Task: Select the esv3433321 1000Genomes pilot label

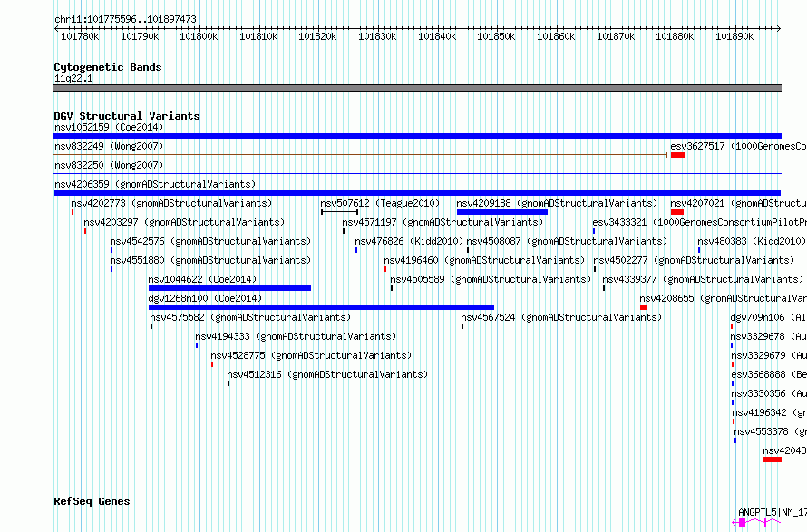Action: tap(699, 222)
